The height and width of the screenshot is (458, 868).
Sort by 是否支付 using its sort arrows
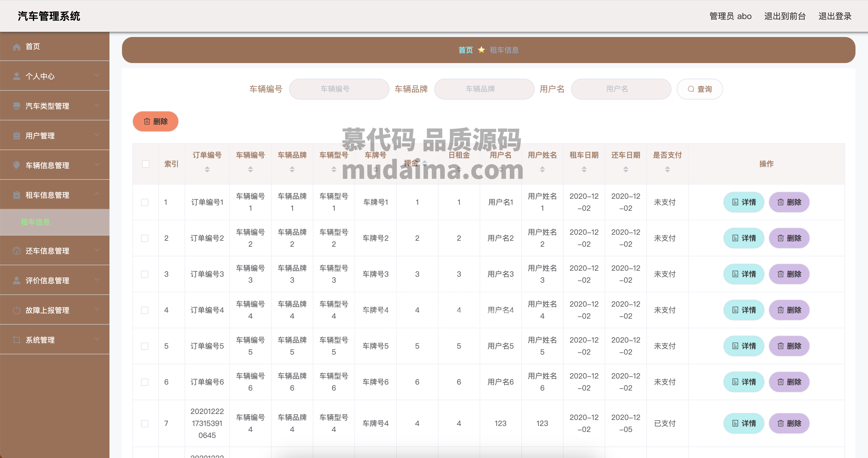point(668,169)
